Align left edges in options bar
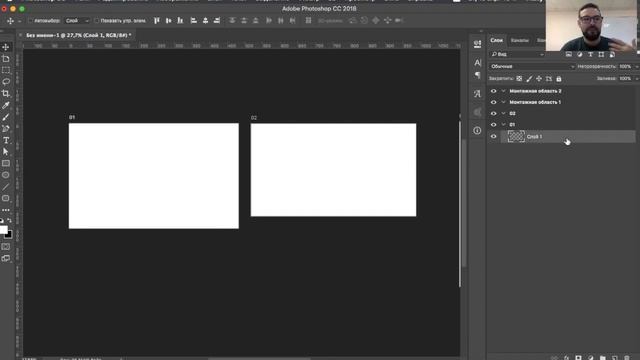 pyautogui.click(x=194, y=20)
